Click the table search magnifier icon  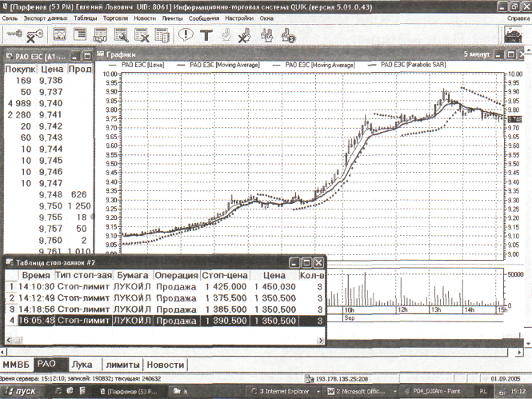coord(121,35)
